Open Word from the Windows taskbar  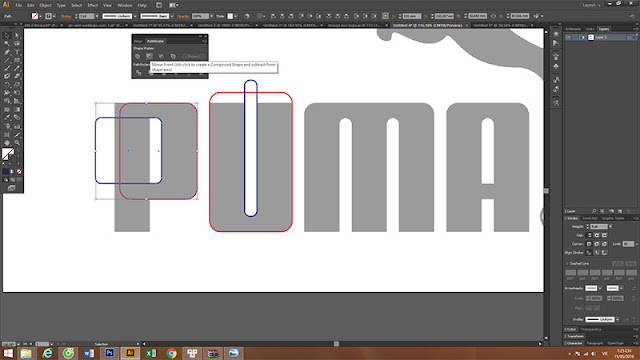click(89, 353)
